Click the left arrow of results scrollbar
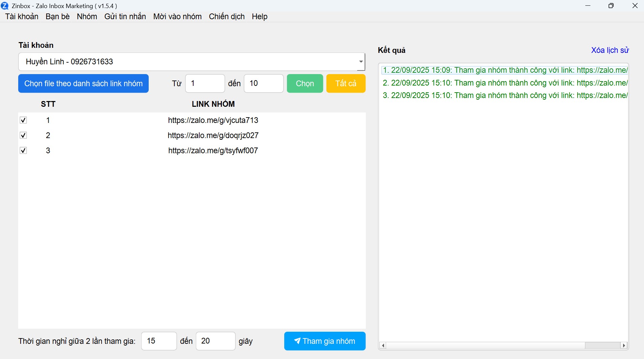Screen dimensions: 644x359 coord(383,346)
